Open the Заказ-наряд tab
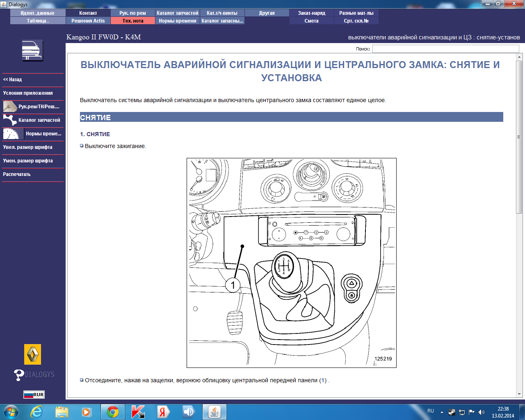The image size is (525, 420). [312, 13]
